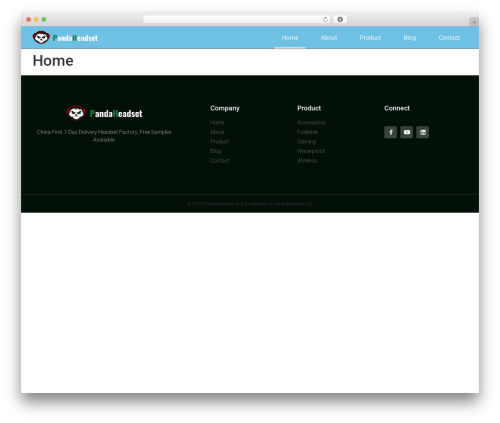Image resolution: width=500 pixels, height=423 pixels.
Task: Close the window with the red button
Action: tap(29, 19)
